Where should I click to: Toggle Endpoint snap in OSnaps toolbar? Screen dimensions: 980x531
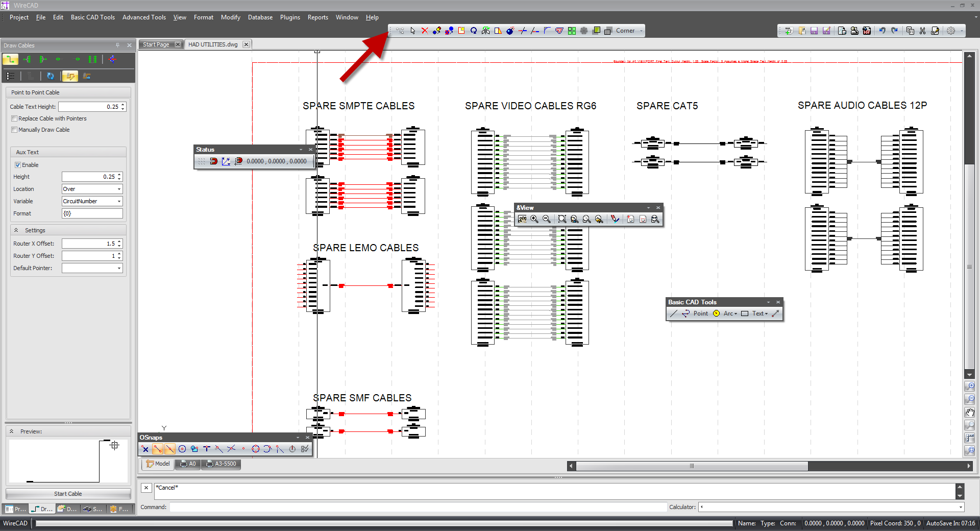[x=158, y=449]
